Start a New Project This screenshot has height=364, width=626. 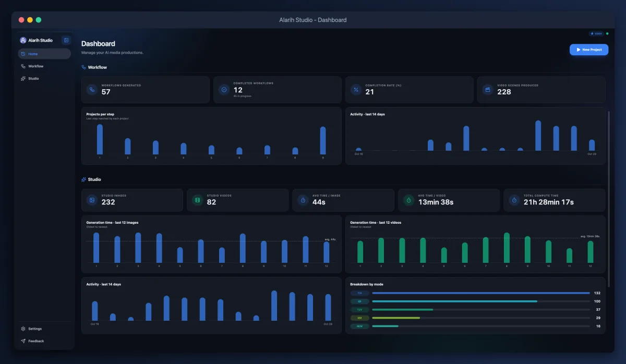pyautogui.click(x=589, y=50)
